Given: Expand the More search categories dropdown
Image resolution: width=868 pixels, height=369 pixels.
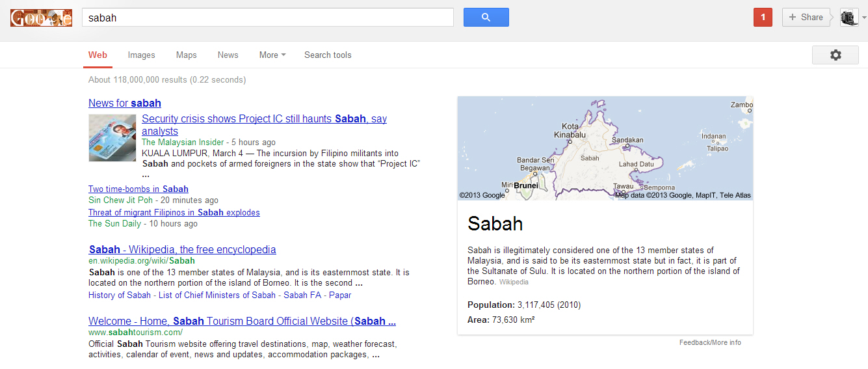Looking at the screenshot, I should point(272,55).
